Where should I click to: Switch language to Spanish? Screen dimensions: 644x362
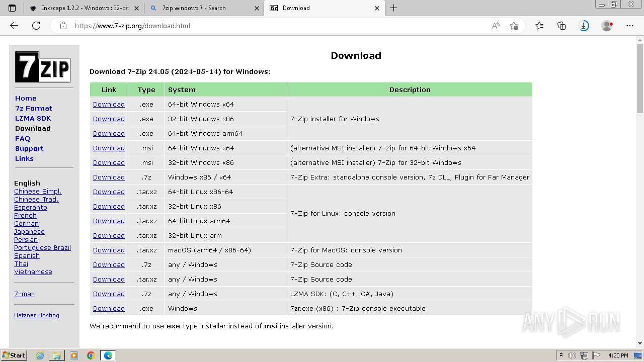click(x=27, y=255)
